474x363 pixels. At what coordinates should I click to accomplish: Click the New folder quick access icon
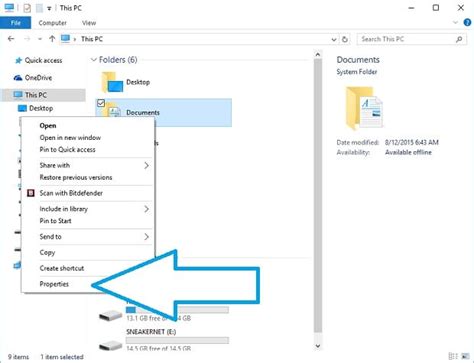click(x=39, y=8)
